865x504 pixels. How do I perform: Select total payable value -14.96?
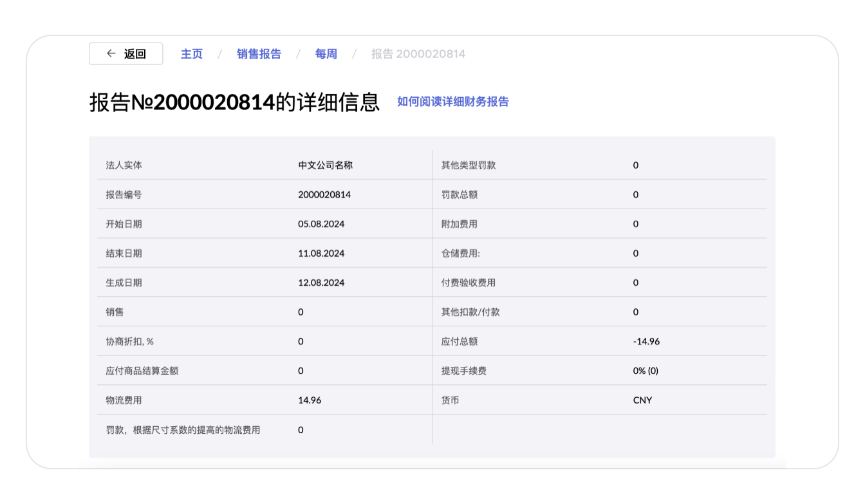pyautogui.click(x=646, y=342)
